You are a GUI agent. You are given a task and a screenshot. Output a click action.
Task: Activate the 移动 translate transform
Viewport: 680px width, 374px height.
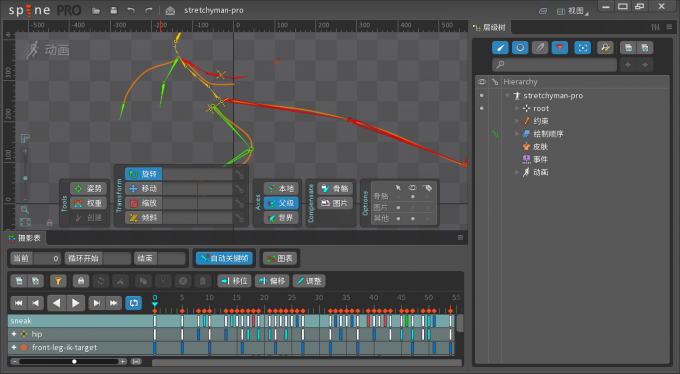(144, 189)
